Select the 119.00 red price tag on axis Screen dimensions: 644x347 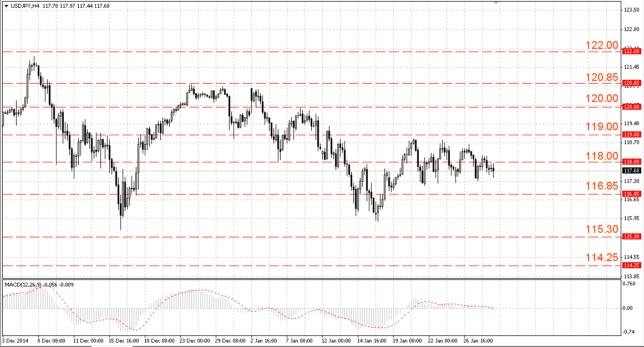coord(631,134)
